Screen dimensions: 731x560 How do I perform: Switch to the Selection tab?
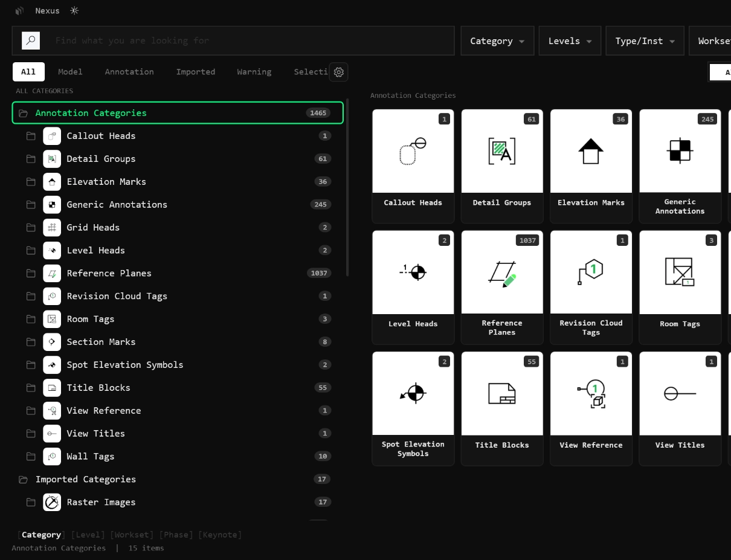[311, 72]
